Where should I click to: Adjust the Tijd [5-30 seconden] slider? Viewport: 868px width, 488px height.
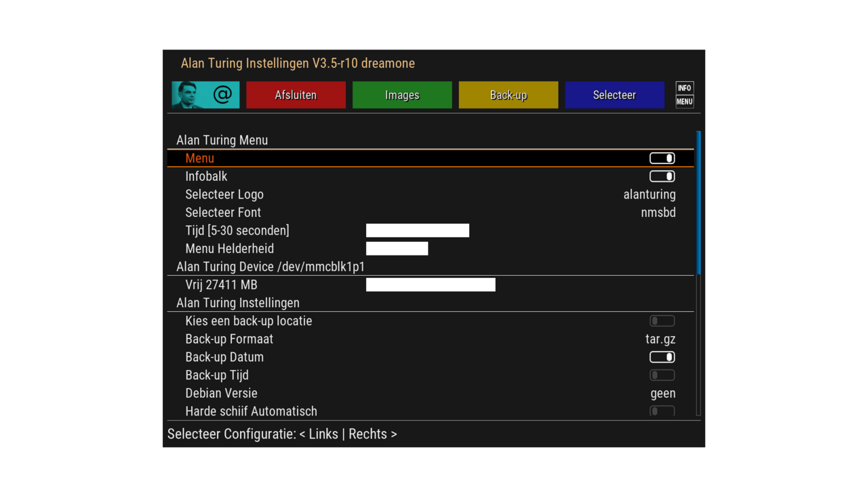pyautogui.click(x=417, y=230)
